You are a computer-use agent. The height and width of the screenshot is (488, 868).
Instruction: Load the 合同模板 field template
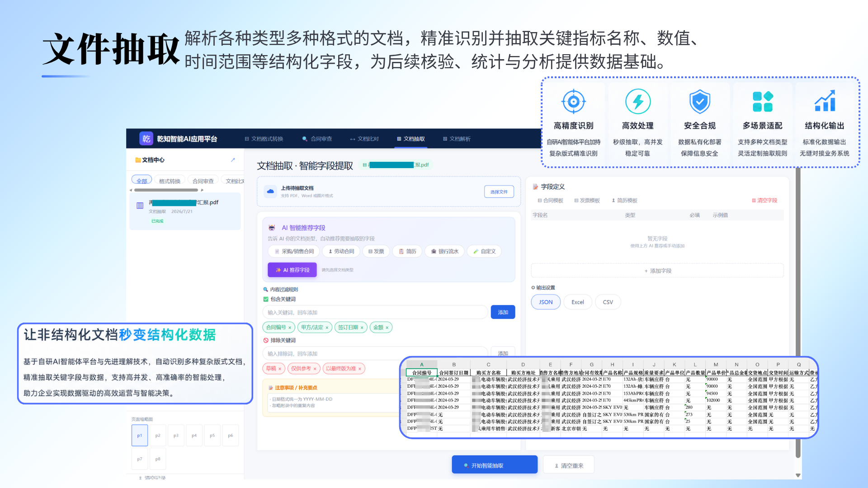[x=550, y=201]
